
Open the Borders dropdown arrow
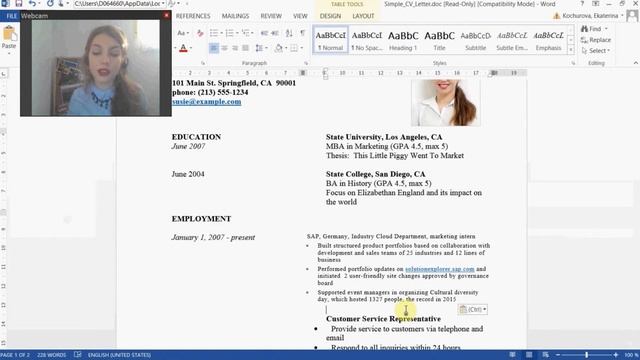coord(301,48)
